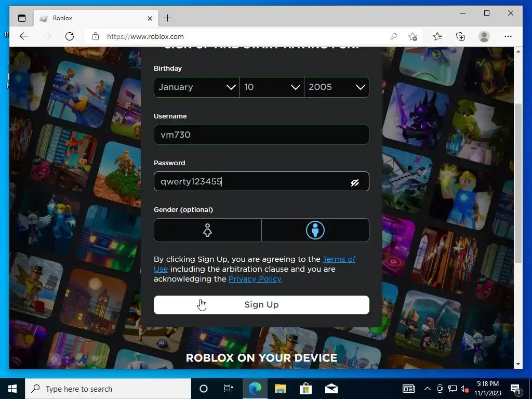Screen dimensions: 532x399
Task: Close the Roblox tab
Action: coord(150,18)
